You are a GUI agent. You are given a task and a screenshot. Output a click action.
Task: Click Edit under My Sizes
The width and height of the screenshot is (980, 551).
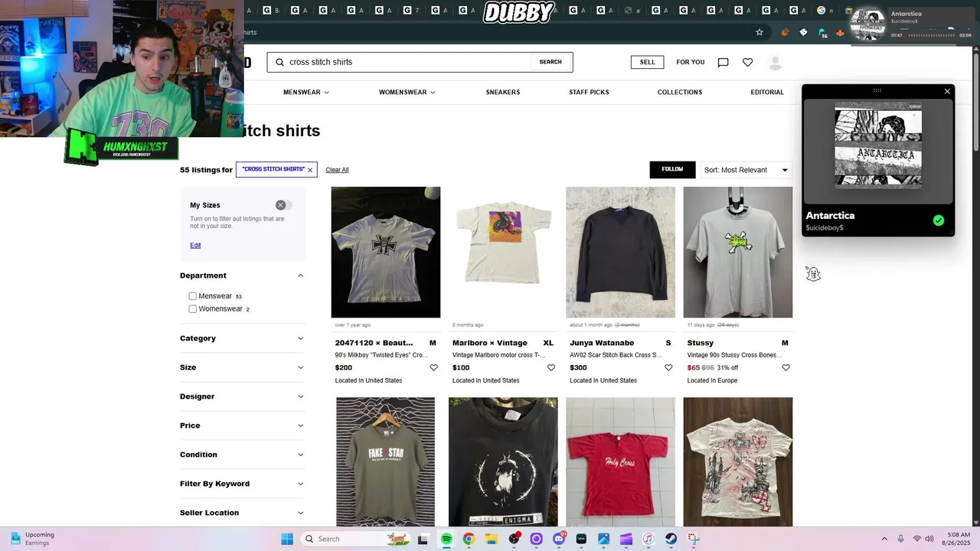(x=195, y=246)
